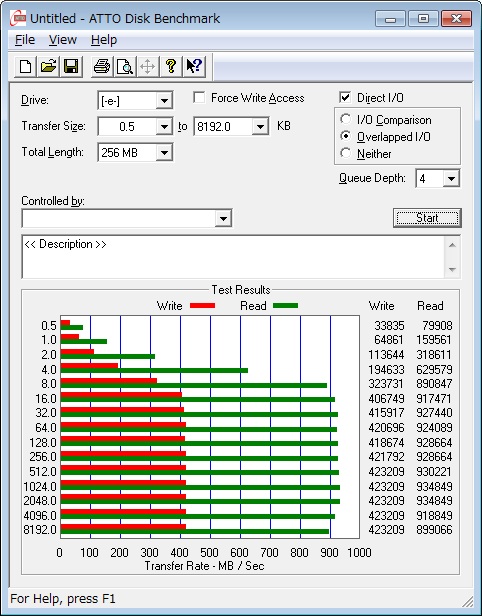Click read value 899066
The height and width of the screenshot is (616, 482).
434,530
